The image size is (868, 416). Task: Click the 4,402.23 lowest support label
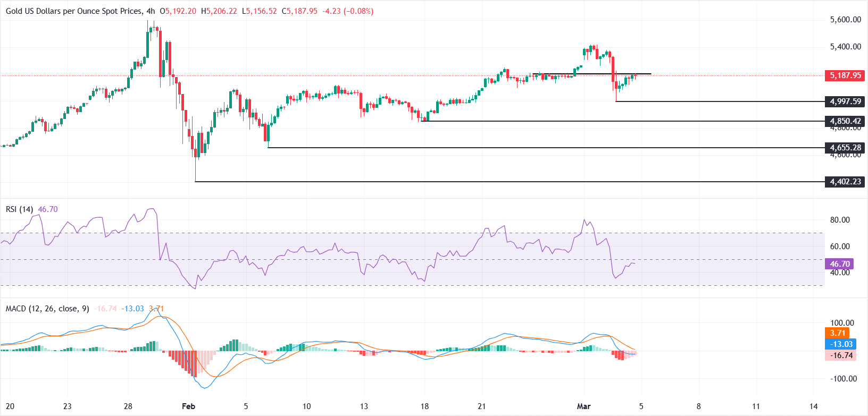coord(845,182)
